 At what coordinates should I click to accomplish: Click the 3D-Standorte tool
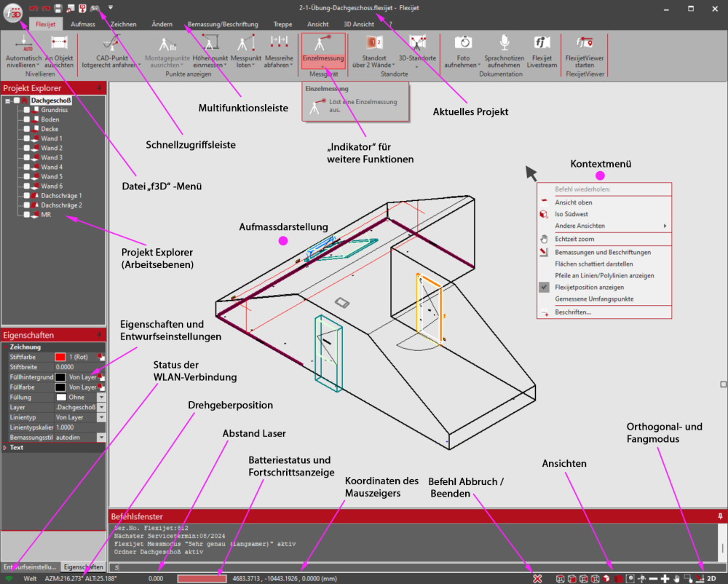[417, 52]
